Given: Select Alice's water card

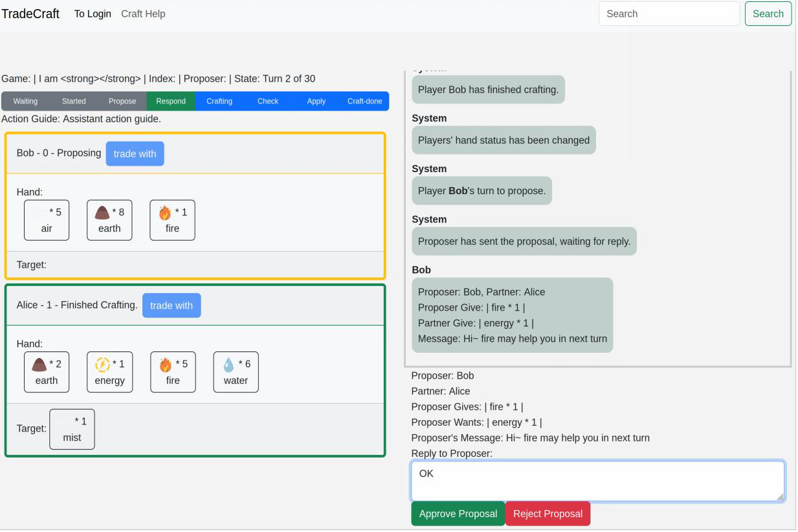Looking at the screenshot, I should pos(236,372).
